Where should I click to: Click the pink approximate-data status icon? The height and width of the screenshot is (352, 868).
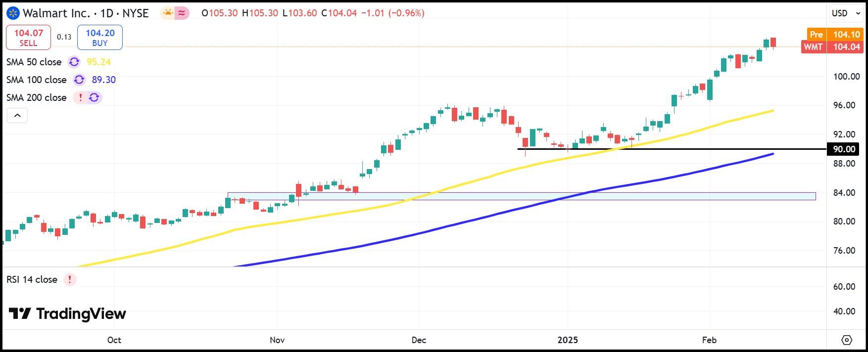coord(182,13)
